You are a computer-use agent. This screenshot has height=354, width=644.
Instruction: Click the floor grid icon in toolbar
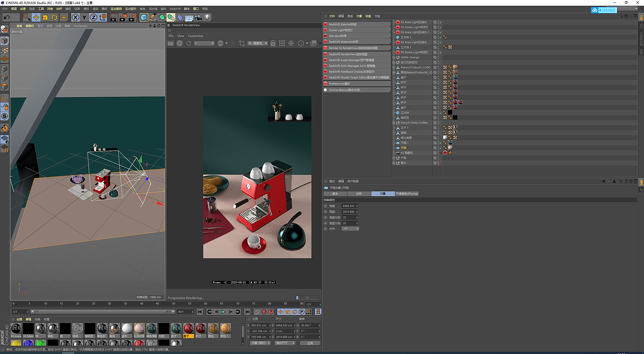coord(189,18)
